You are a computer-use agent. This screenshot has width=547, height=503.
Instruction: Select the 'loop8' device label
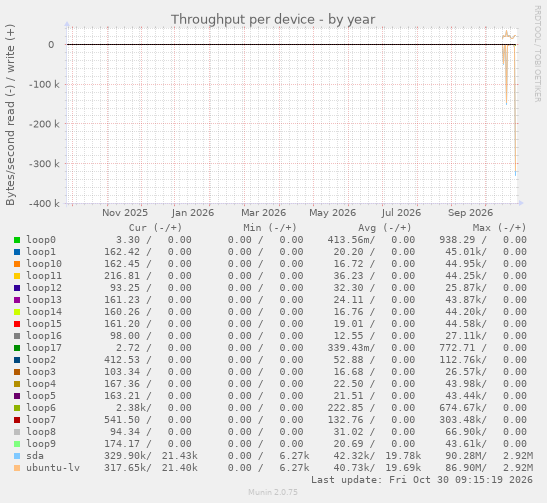41,432
